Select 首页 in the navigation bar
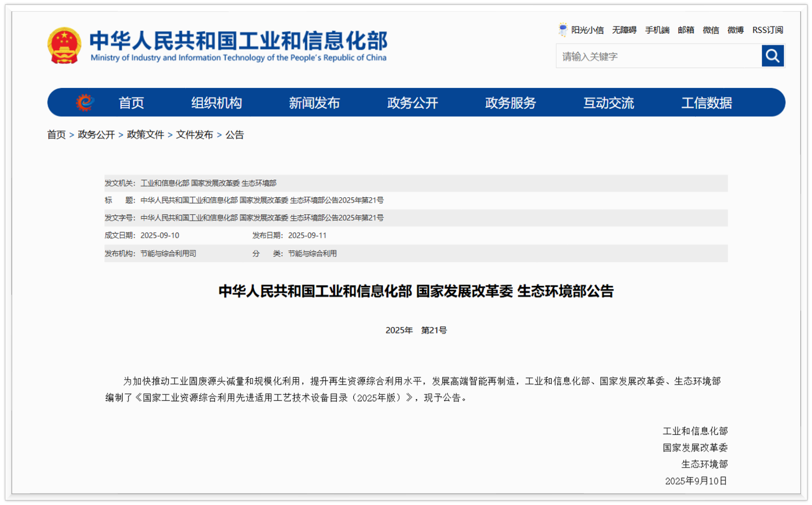Screen dimensions: 812x505 click(131, 103)
